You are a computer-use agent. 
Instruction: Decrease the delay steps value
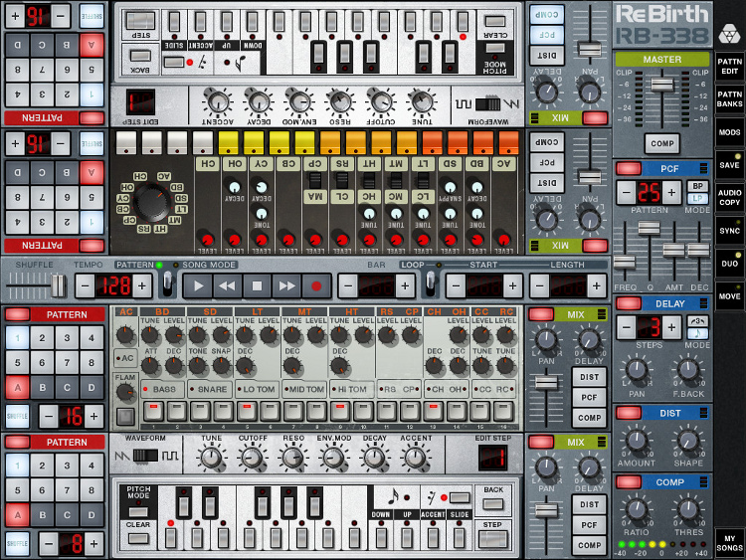(x=626, y=327)
